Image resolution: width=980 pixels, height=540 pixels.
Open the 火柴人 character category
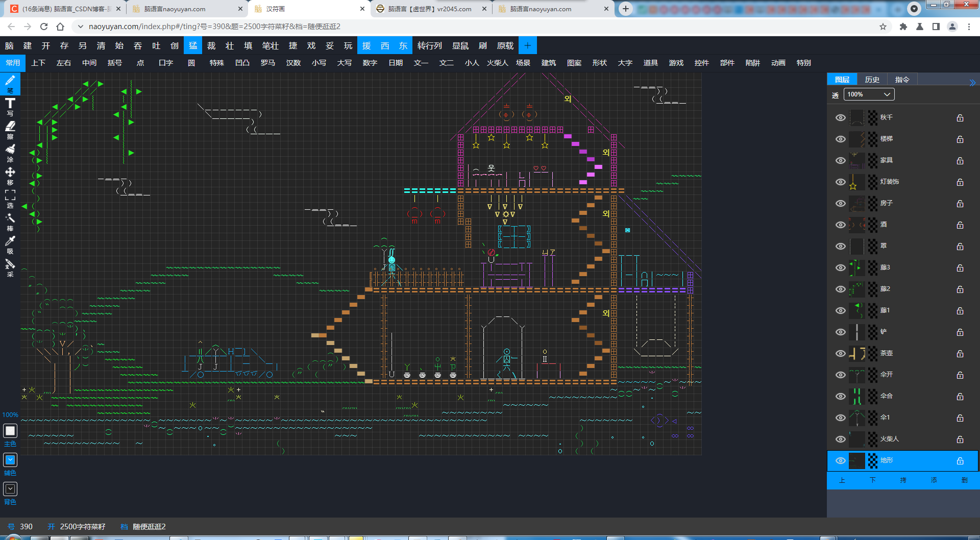coord(498,63)
